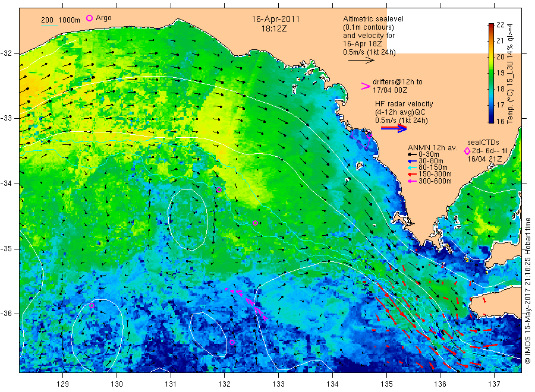Click the IMOS copyright text on right edge
This screenshot has height=392, width=535.
click(x=528, y=290)
